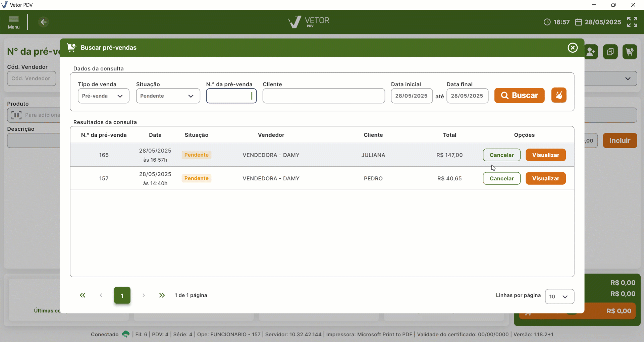Click the N.° da pré-venda input
Screen dimensions: 644x342
coord(231,96)
